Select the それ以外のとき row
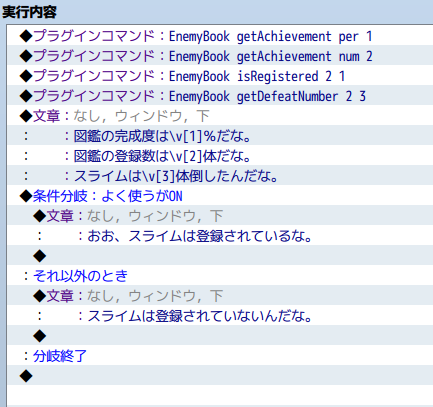Image resolution: width=433 pixels, height=407 pixels. coord(220,276)
